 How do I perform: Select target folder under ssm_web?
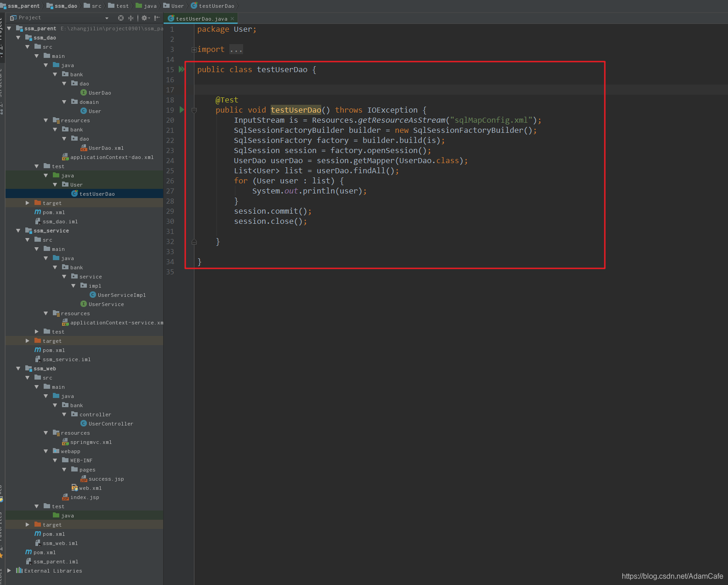click(48, 525)
